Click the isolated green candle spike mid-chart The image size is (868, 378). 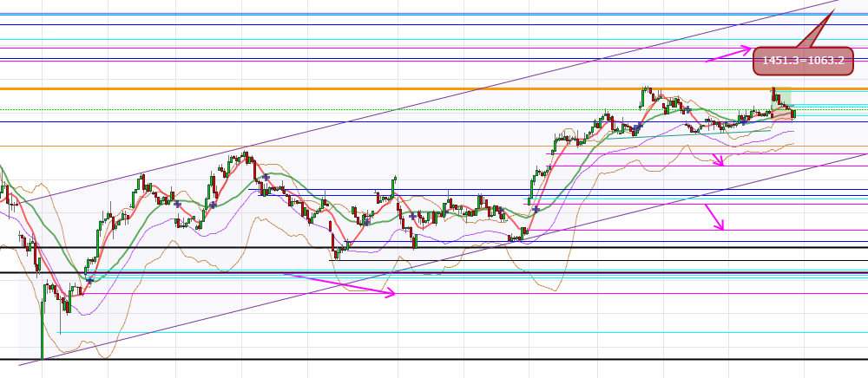[394, 185]
